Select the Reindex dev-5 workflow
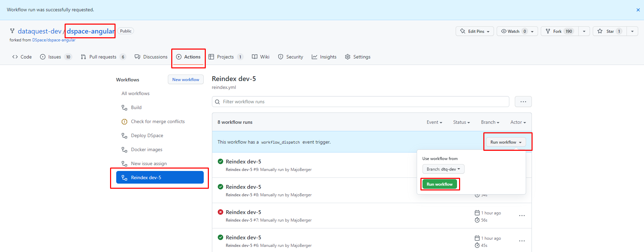 tap(160, 177)
